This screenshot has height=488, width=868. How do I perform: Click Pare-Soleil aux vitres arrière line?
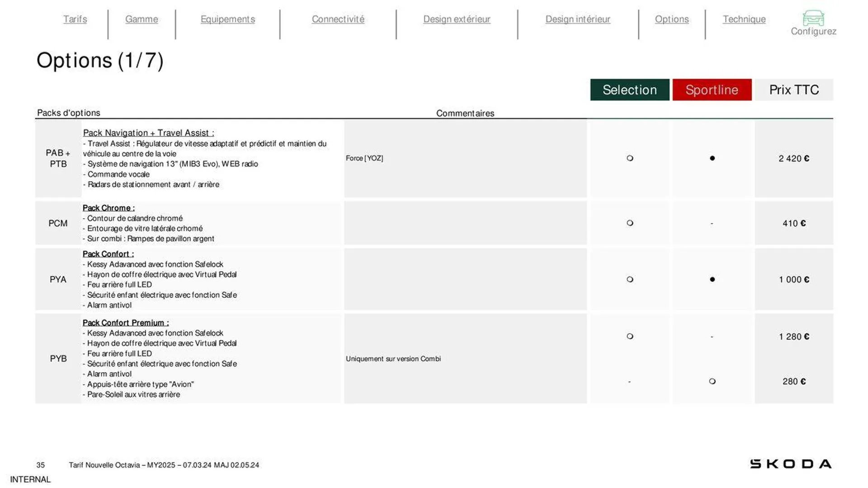(132, 394)
